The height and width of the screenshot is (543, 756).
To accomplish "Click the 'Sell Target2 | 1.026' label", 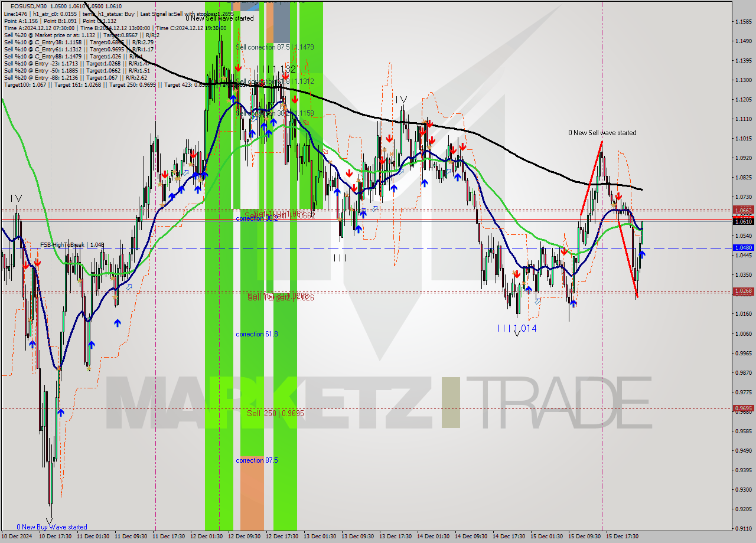I will click(281, 297).
